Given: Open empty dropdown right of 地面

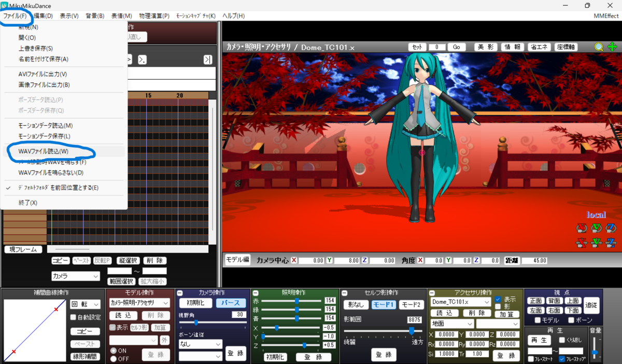Looking at the screenshot, I should pos(498,324).
